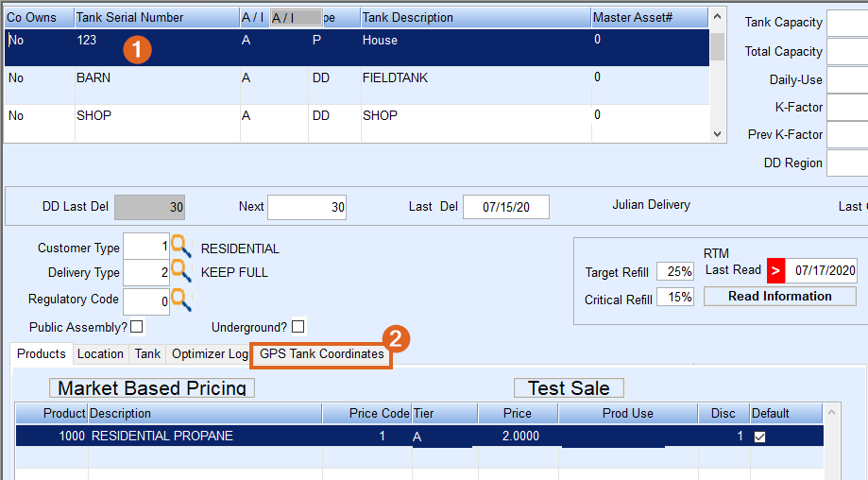This screenshot has height=480, width=868.
Task: Open the Customer Type lookup magnifier
Action: (x=181, y=246)
